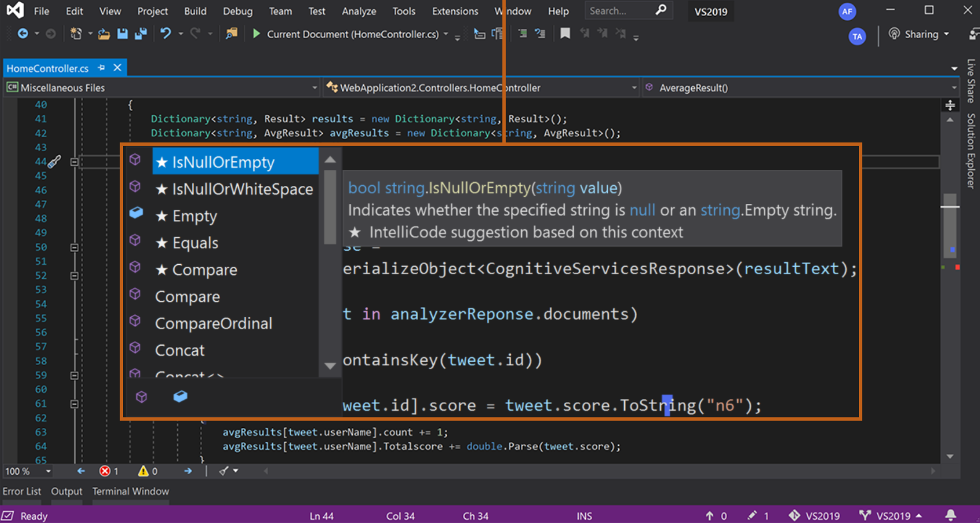Image resolution: width=980 pixels, height=523 pixels.
Task: Toggle the methods filter in IntelliSense popup
Action: tap(141, 397)
